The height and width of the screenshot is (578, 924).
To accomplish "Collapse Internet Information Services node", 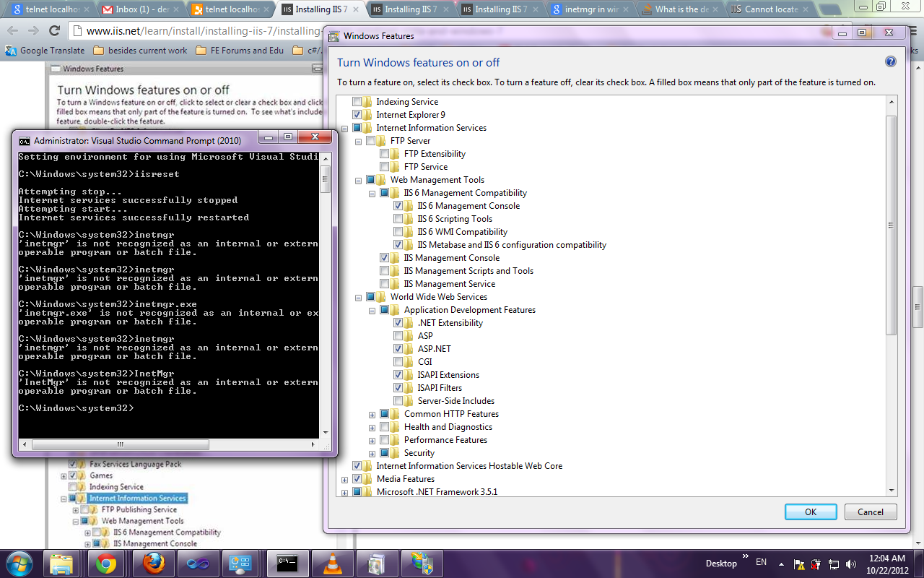I will click(x=344, y=128).
